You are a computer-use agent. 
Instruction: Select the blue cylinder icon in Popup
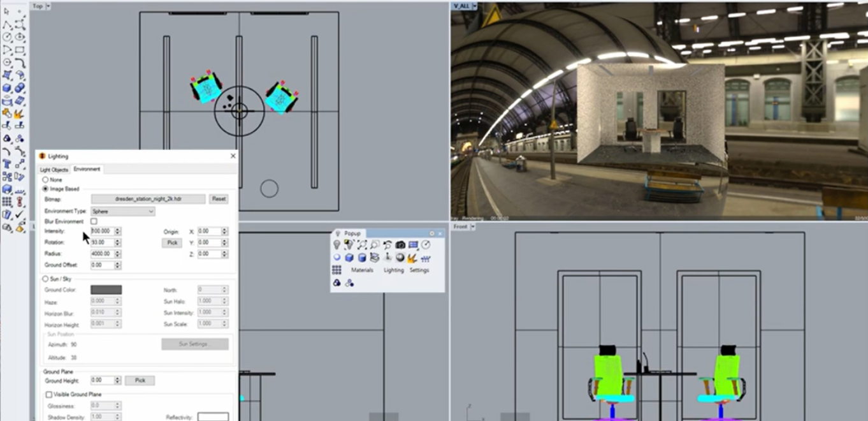(x=362, y=258)
